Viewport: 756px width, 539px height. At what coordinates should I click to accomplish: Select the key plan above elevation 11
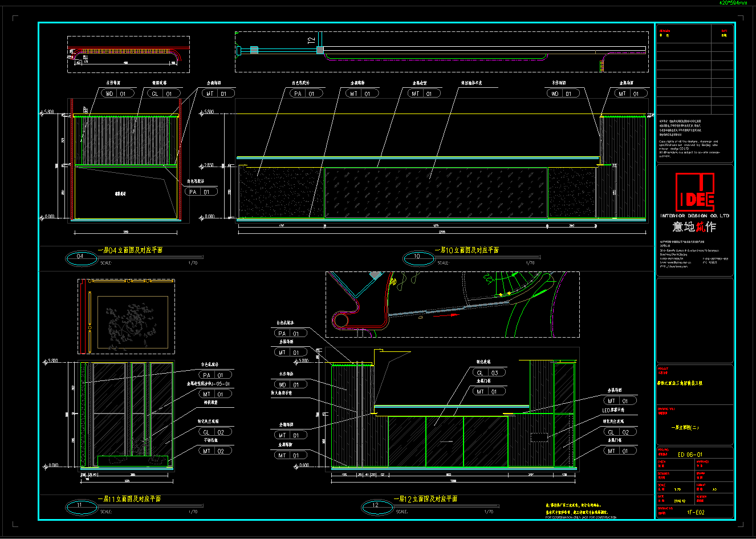tap(126, 317)
